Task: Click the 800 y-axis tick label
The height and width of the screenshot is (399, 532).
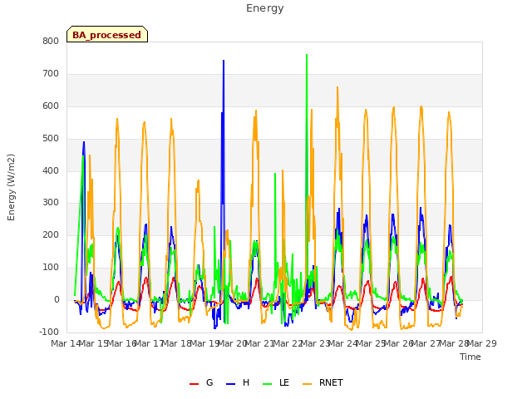Action: 51,41
